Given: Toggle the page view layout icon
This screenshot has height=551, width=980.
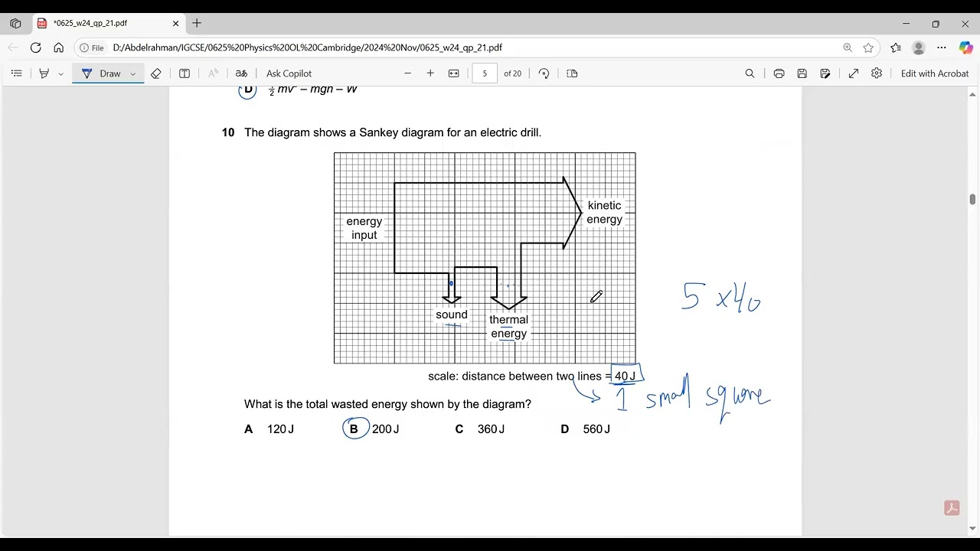Looking at the screenshot, I should coord(572,73).
